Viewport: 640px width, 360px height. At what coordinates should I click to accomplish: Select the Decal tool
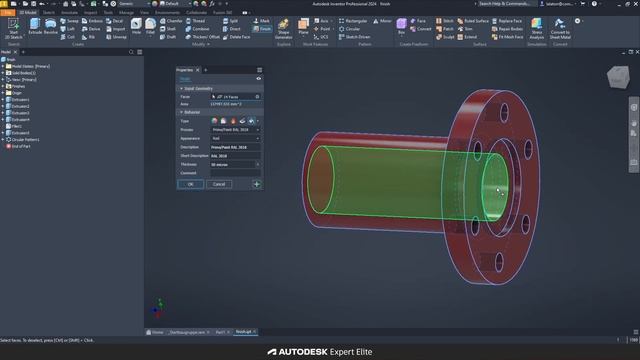pyautogui.click(x=114, y=21)
